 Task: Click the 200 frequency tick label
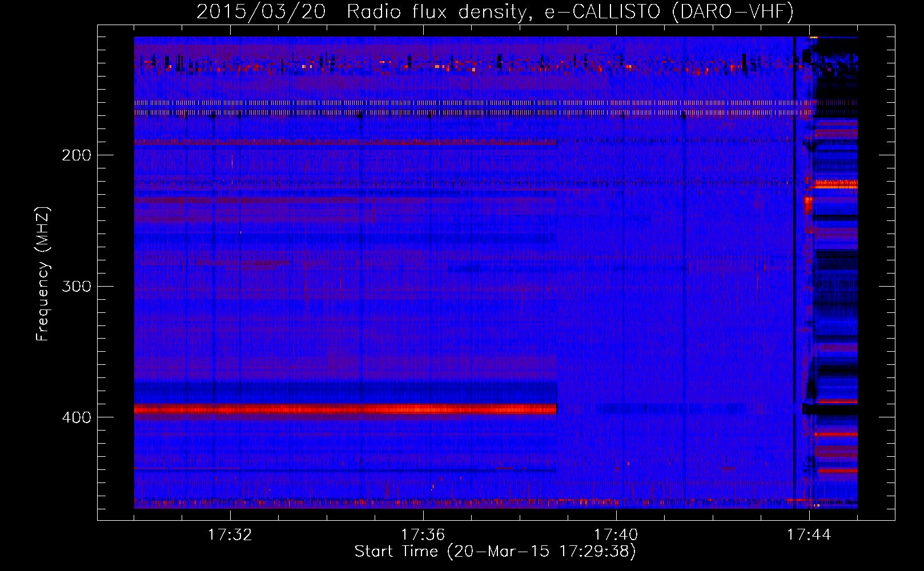[77, 155]
